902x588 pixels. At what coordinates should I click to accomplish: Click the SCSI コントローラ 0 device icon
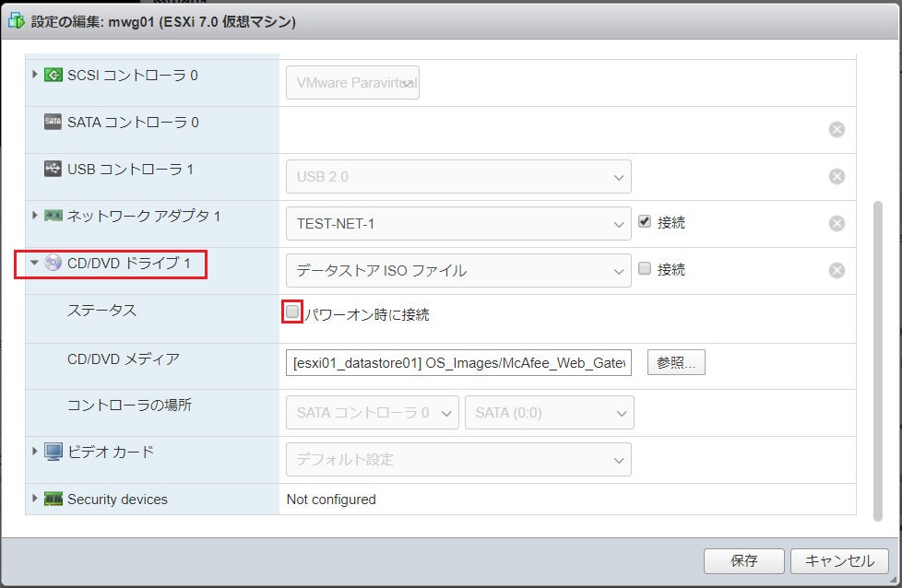53,76
